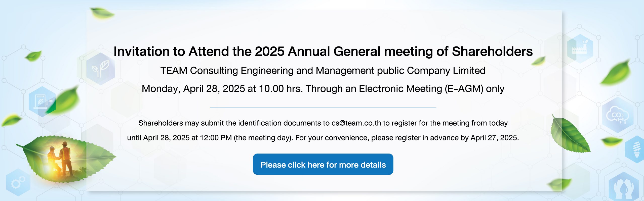Click the energy-saving light bulb icon
644x201 pixels.
[636, 149]
